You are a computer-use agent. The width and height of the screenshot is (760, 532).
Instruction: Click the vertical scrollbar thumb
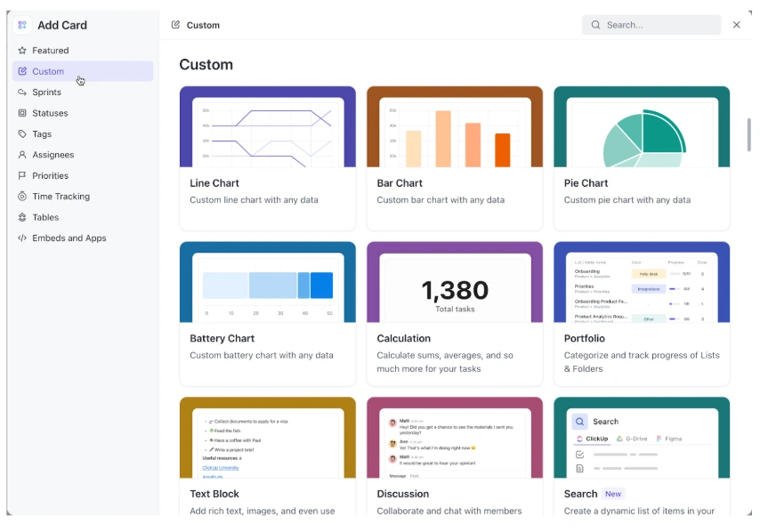coord(749,134)
